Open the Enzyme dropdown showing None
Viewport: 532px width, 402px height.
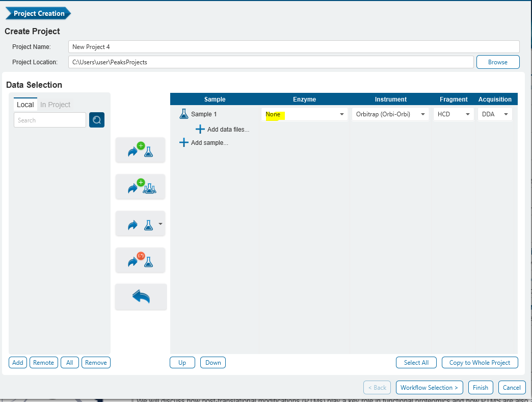click(x=304, y=114)
